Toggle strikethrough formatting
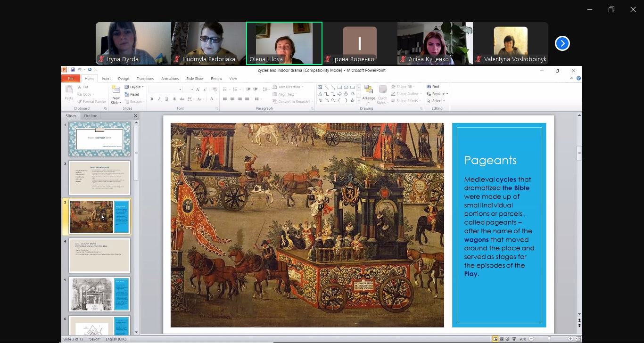The height and width of the screenshot is (343, 644). [182, 99]
